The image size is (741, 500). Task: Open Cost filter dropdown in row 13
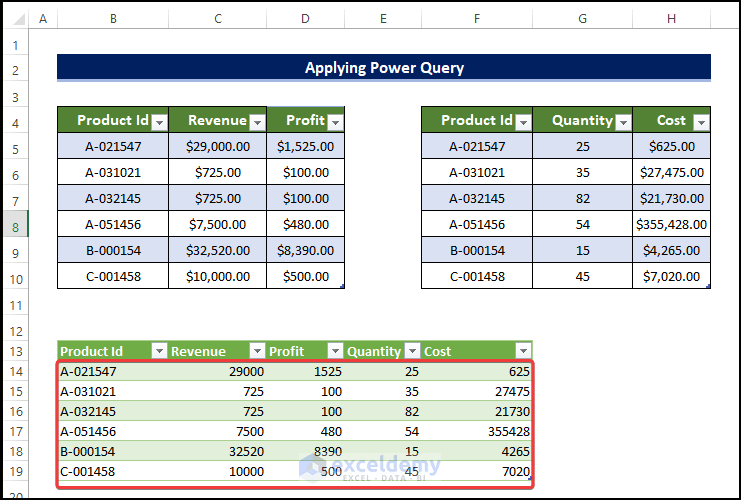click(x=523, y=351)
